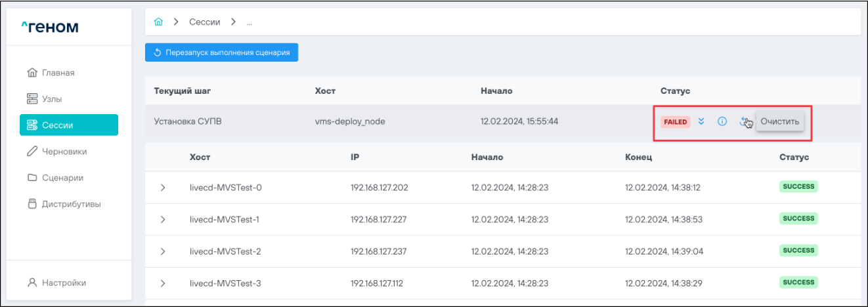The height and width of the screenshot is (307, 868).
Task: Open Дистрибутивы in the sidebar
Action: (71, 203)
